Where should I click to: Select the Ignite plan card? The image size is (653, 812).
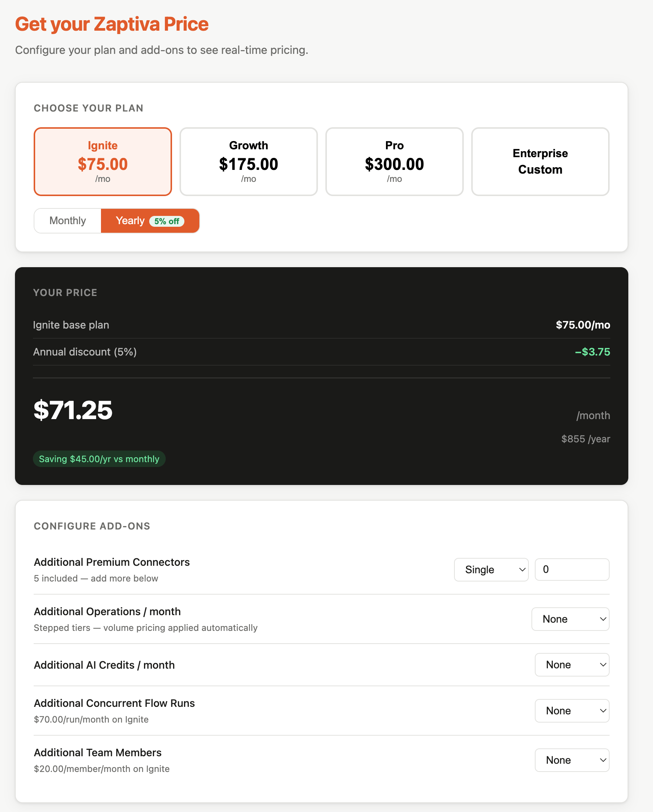103,162
